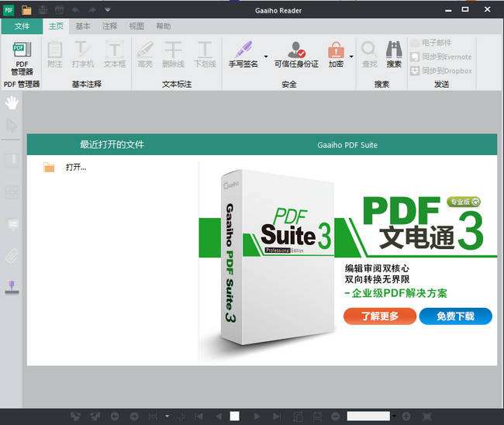Screen dimensions: 504x425
Task: Click the PDF Suite 3 product box image
Action: coord(277,257)
